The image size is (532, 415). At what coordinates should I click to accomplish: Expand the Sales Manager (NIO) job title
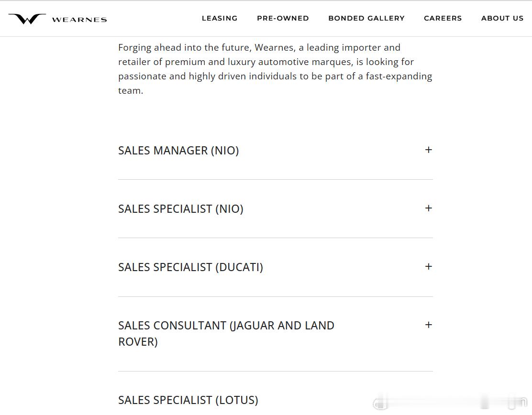click(x=178, y=151)
